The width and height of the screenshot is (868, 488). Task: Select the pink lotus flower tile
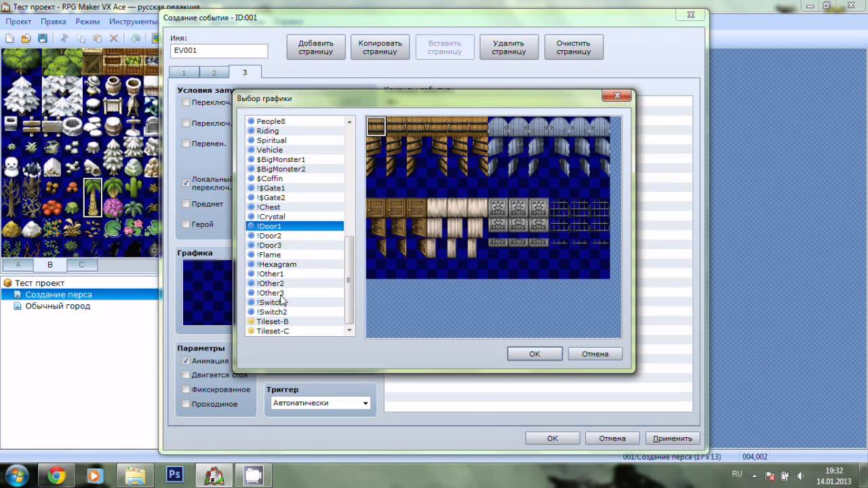133,228
